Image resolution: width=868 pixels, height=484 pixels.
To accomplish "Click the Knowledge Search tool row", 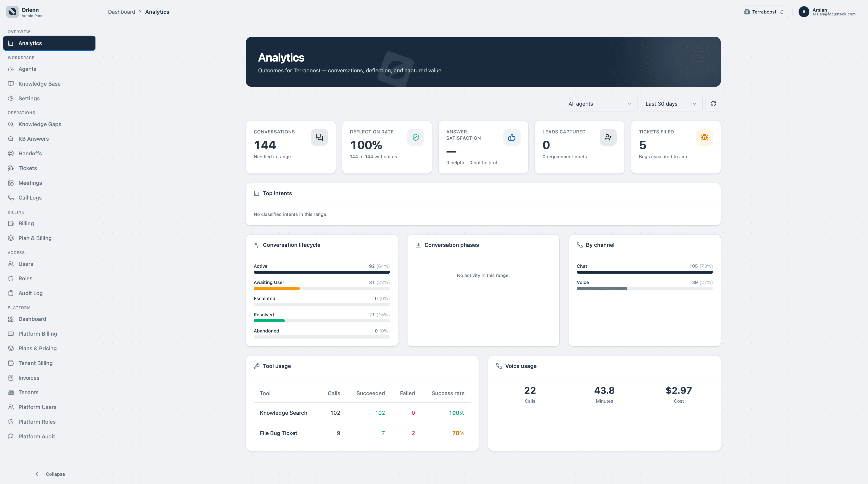I will tap(362, 413).
